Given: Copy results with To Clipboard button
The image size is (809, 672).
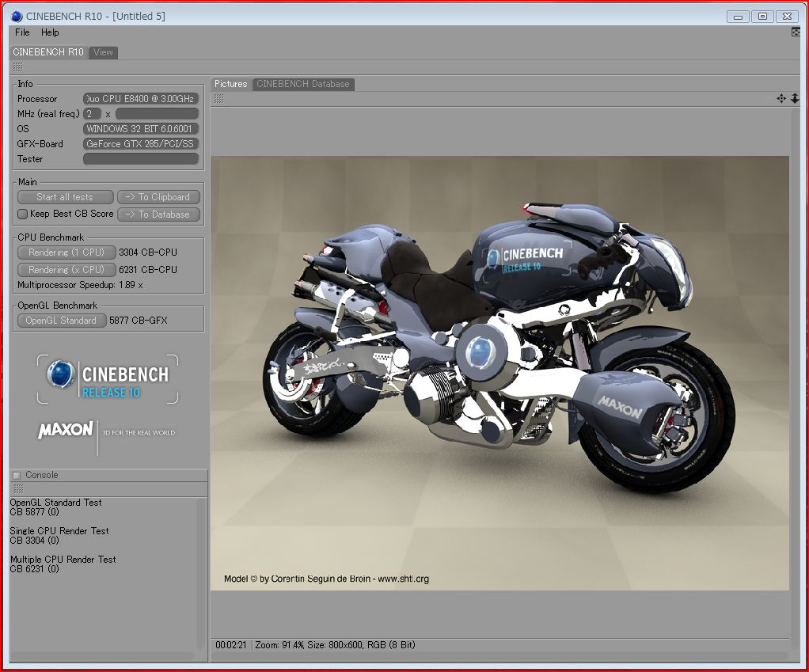Looking at the screenshot, I should point(158,197).
